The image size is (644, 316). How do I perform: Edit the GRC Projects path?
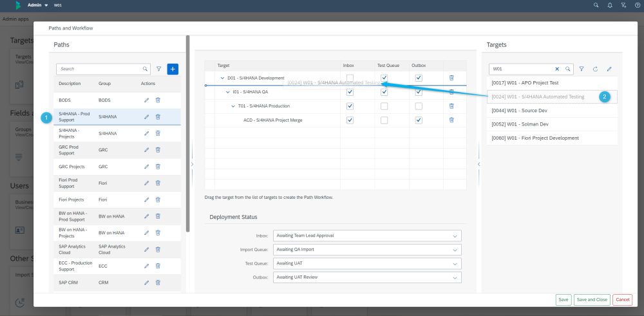tap(146, 167)
